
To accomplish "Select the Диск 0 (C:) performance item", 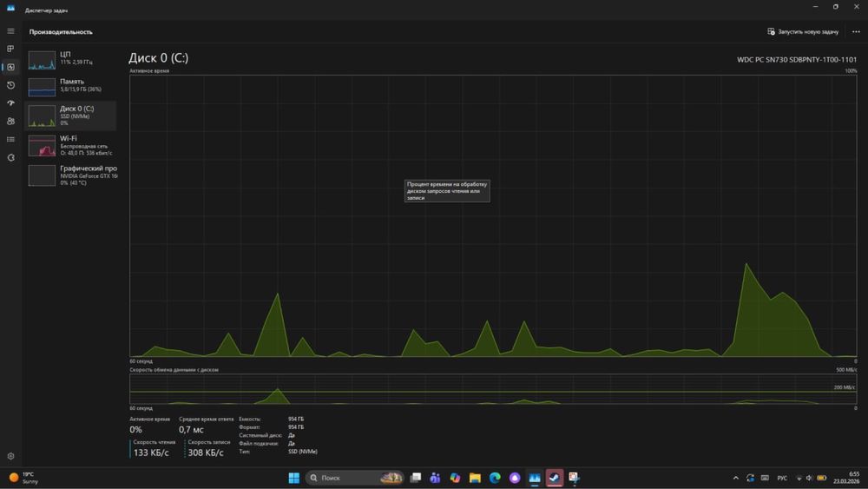I will (x=71, y=116).
